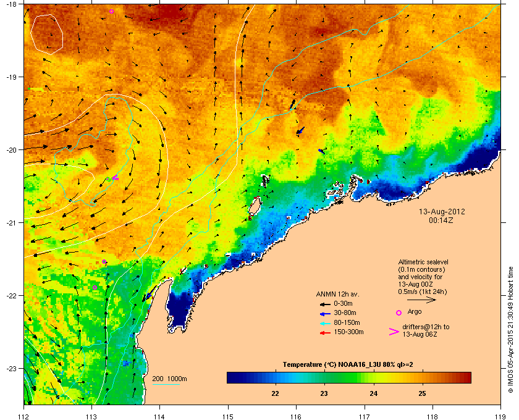The height and width of the screenshot is (420, 519).
Task: Click the longitude axis label 113
Action: coord(91,416)
